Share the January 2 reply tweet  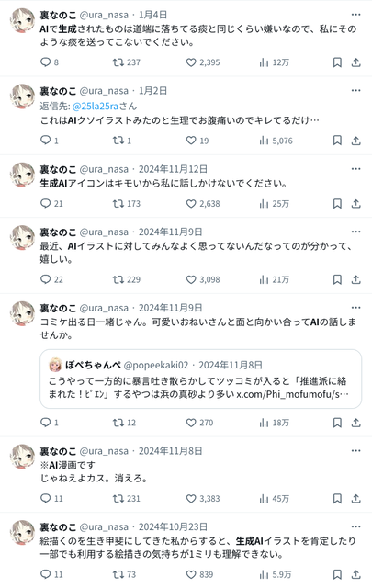[x=355, y=141]
